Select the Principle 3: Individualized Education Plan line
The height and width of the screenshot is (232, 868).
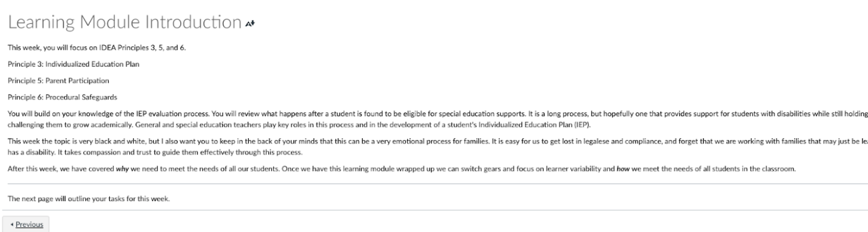coord(74,64)
